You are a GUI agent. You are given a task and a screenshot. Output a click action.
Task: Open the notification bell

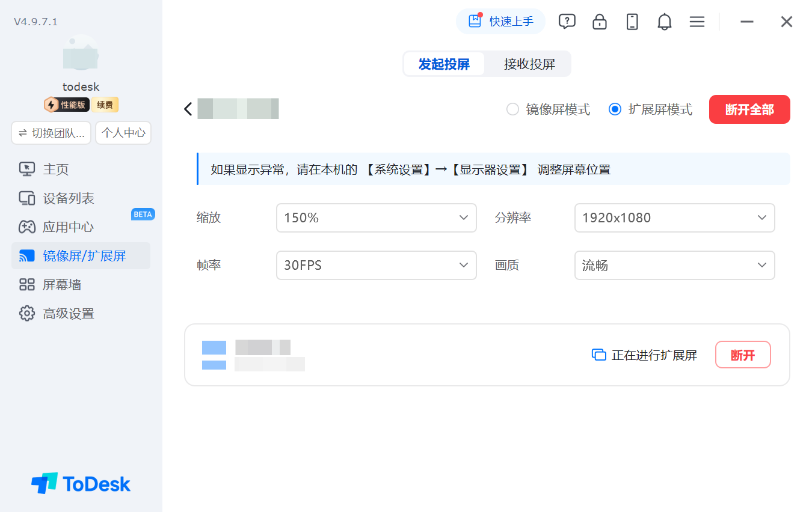click(665, 22)
